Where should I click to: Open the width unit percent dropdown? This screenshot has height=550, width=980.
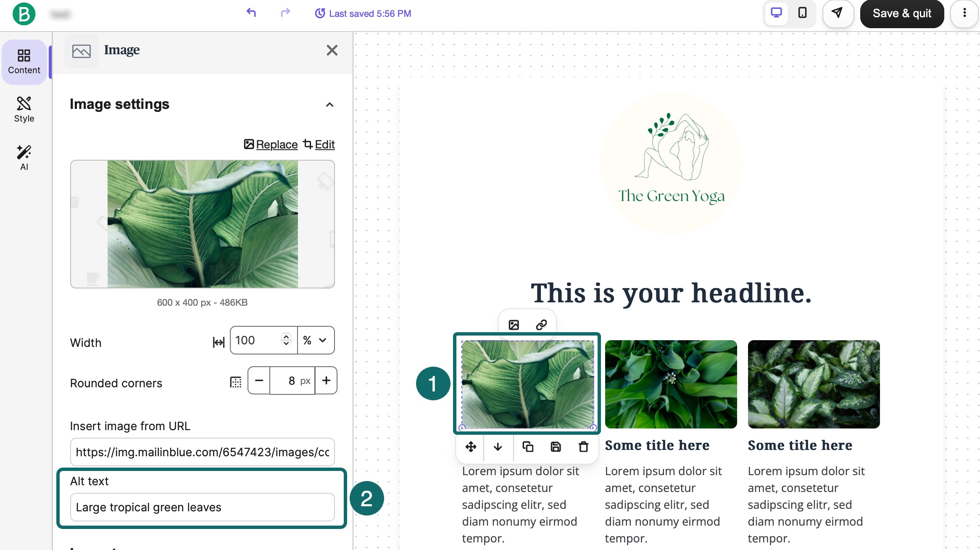tap(316, 340)
